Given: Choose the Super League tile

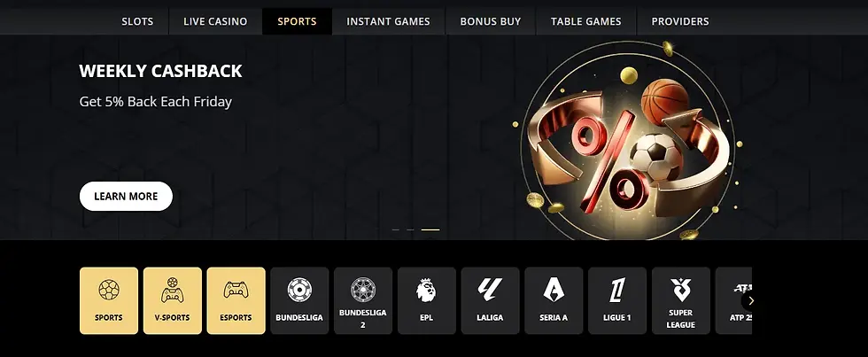Looking at the screenshot, I should [x=681, y=300].
